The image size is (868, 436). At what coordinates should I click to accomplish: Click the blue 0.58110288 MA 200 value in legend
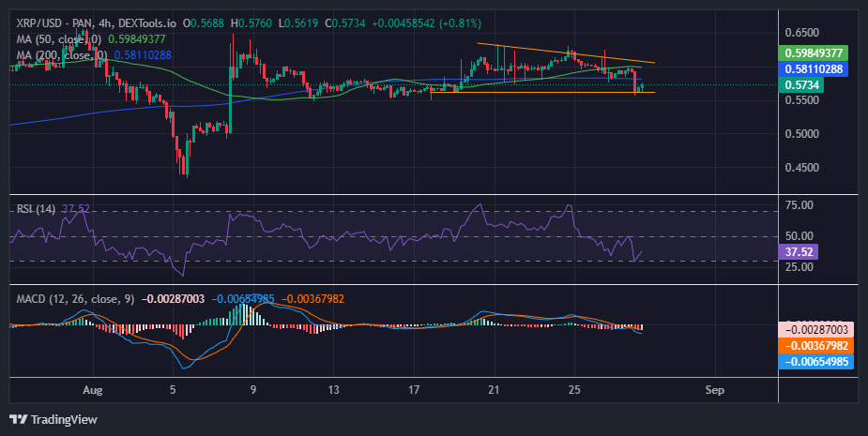coord(143,55)
